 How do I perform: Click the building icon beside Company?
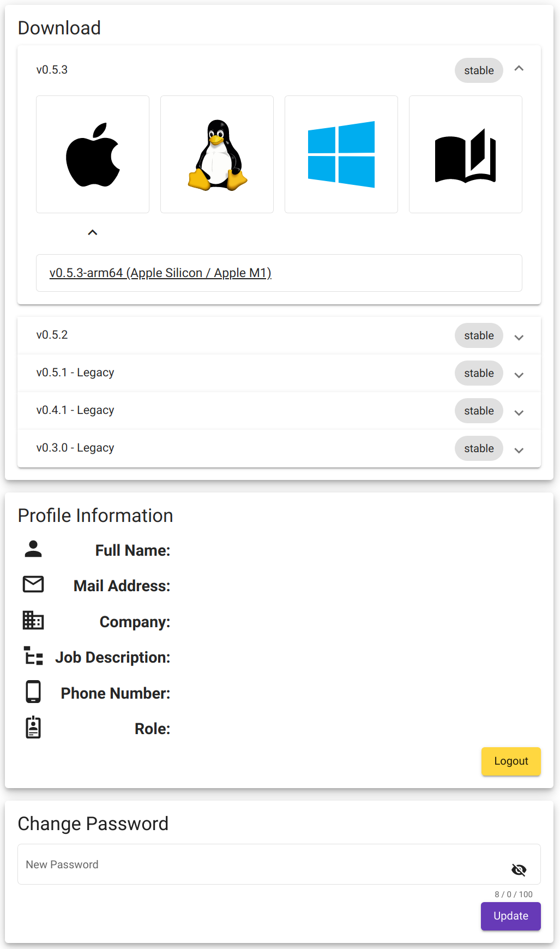[x=33, y=620]
